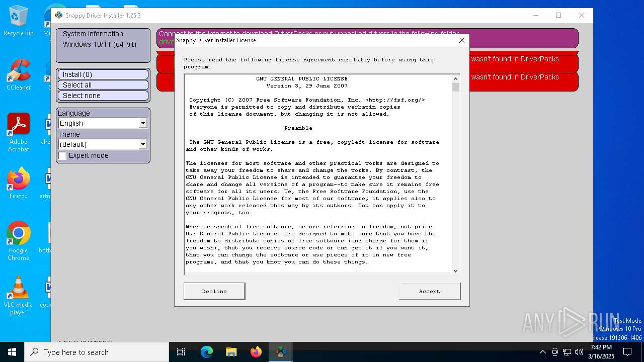Open the taskbar clock and date

pos(601,352)
